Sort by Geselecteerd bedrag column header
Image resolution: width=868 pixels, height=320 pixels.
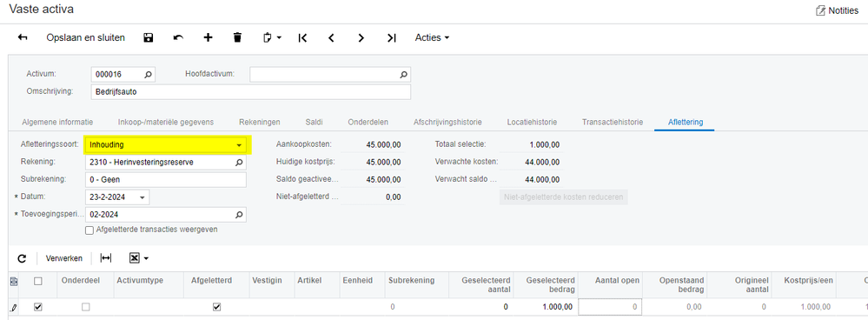pos(547,284)
